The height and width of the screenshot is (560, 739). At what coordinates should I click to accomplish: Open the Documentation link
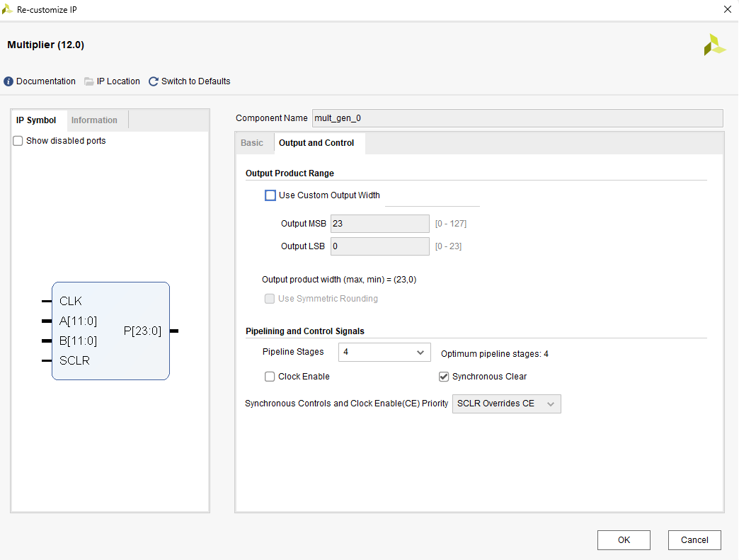(46, 81)
